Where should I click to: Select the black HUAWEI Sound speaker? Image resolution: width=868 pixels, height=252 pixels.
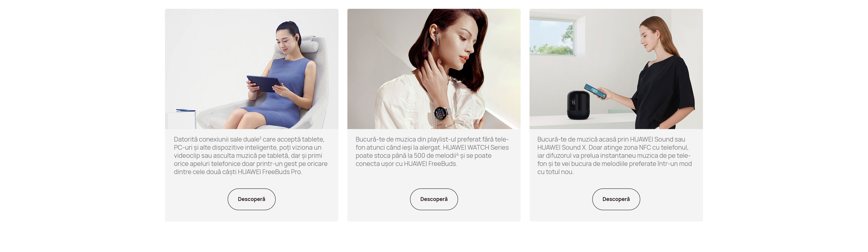[578, 105]
